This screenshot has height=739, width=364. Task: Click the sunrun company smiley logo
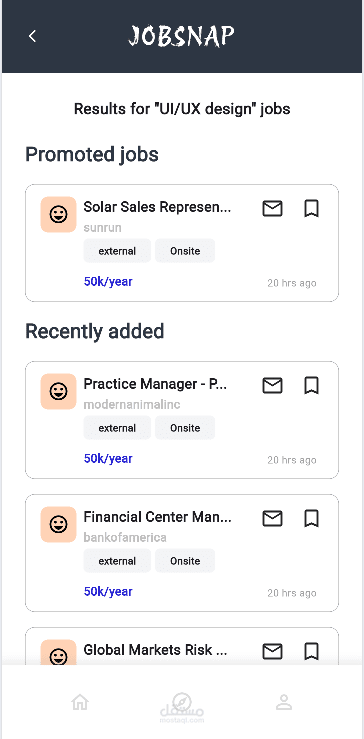point(58,214)
